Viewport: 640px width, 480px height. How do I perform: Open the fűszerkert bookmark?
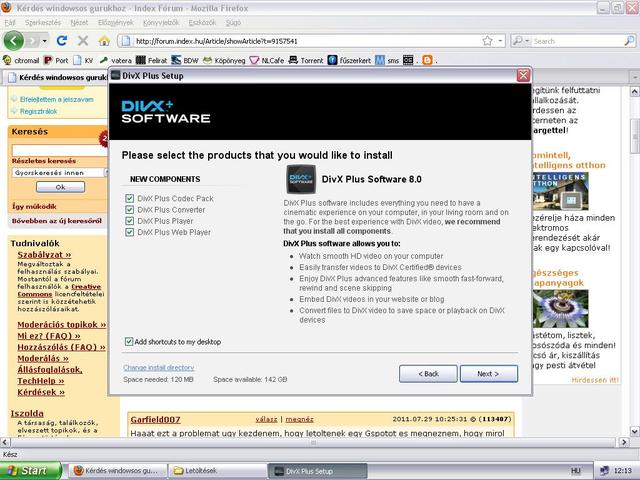pos(349,60)
